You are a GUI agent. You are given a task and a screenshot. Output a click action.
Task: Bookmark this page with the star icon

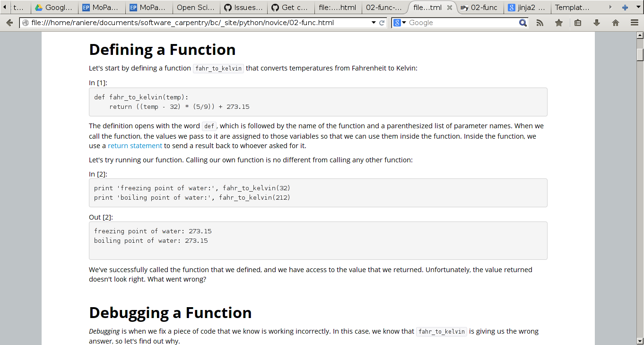(x=559, y=23)
